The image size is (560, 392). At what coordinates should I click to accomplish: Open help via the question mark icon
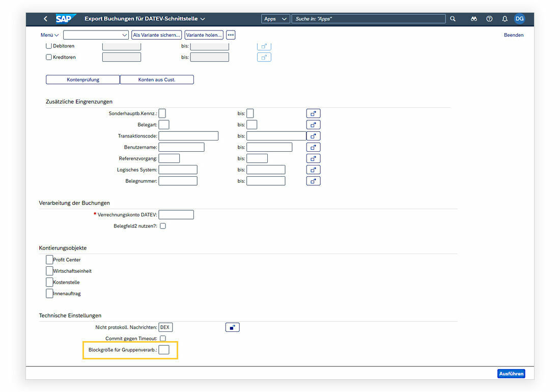tap(489, 18)
